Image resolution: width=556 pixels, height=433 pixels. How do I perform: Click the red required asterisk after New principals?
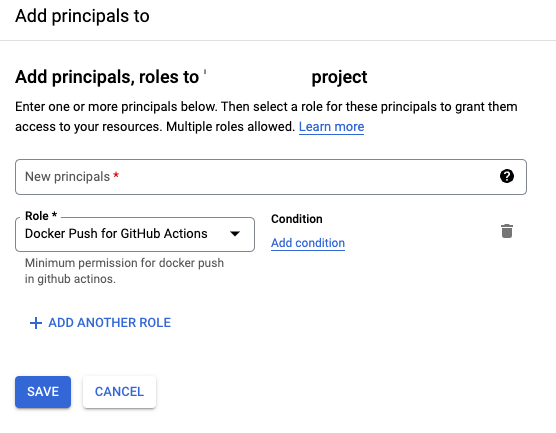[116, 175]
